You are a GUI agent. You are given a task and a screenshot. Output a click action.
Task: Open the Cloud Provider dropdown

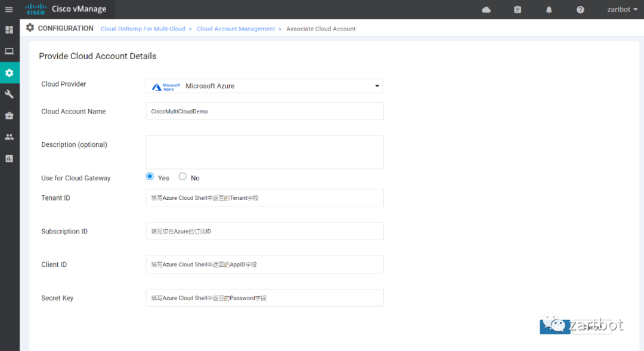265,86
